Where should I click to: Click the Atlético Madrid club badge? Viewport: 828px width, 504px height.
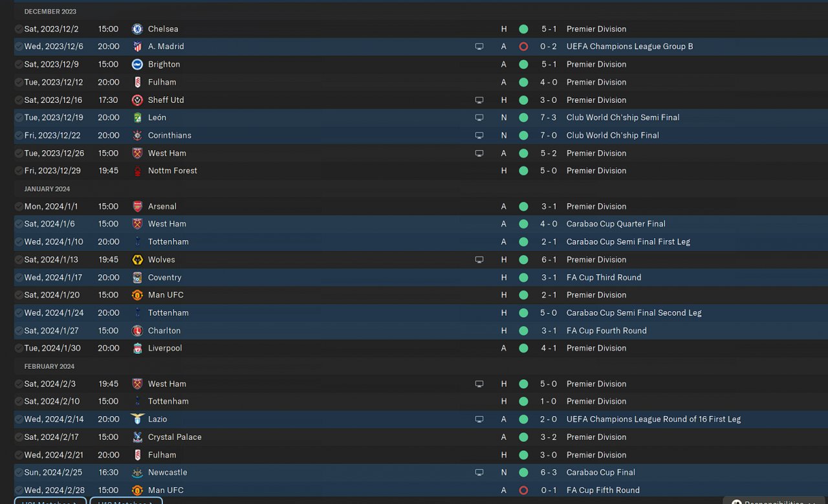(137, 47)
